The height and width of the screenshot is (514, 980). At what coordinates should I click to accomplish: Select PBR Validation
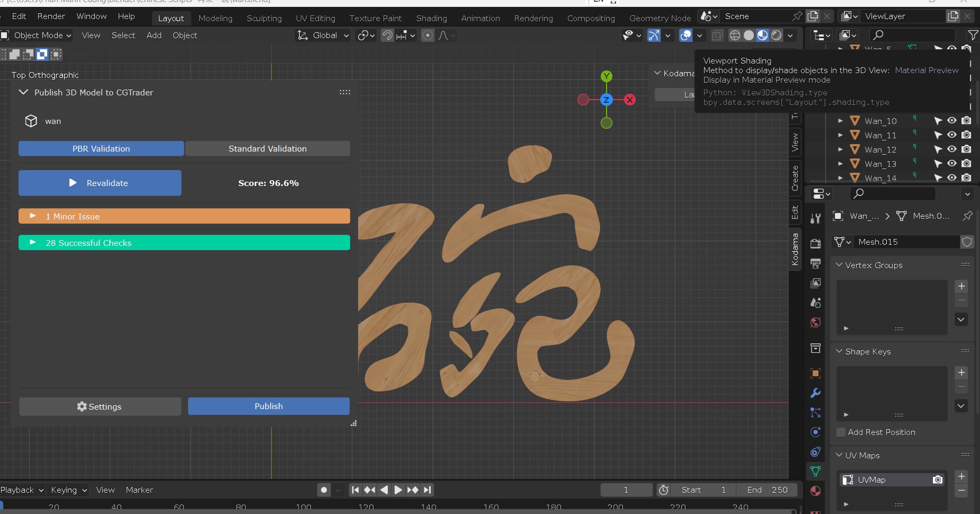click(101, 149)
